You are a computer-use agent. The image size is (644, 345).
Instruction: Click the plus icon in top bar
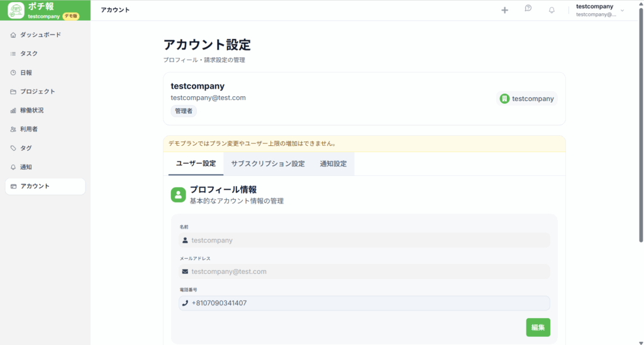(x=504, y=10)
